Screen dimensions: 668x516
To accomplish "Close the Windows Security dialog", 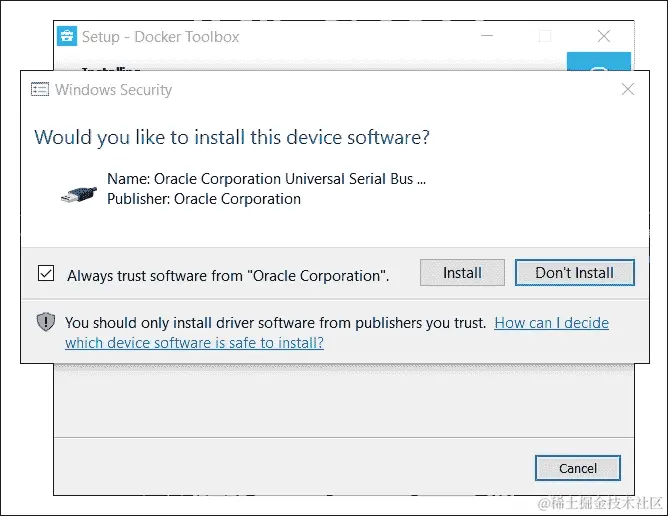I will point(628,89).
